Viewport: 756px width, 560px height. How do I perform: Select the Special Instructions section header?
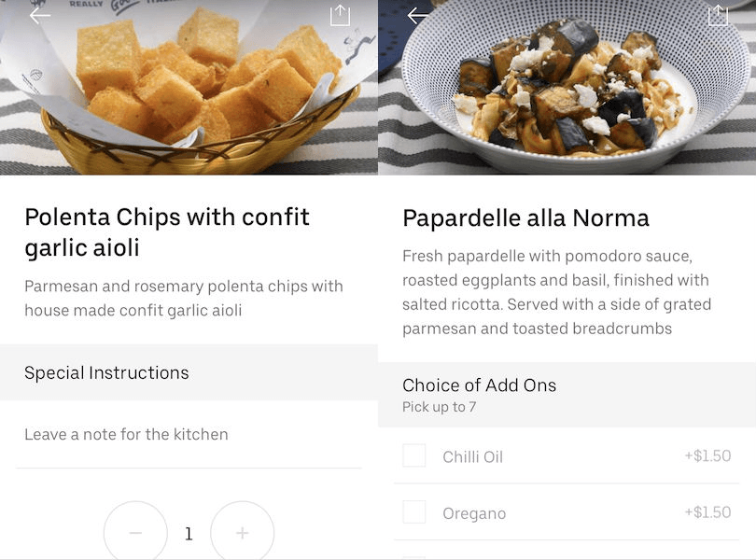[x=106, y=372]
